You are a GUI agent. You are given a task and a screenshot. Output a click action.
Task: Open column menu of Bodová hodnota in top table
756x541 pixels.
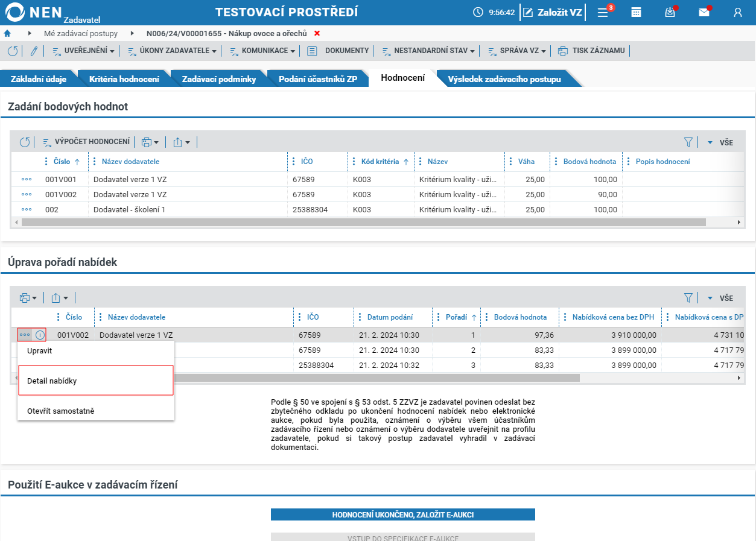(556, 162)
